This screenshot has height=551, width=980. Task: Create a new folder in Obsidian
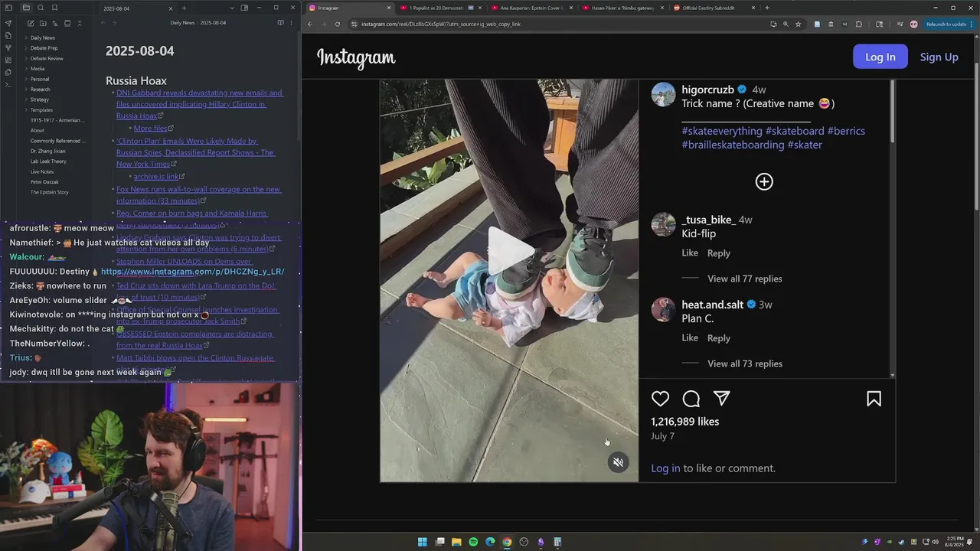43,24
